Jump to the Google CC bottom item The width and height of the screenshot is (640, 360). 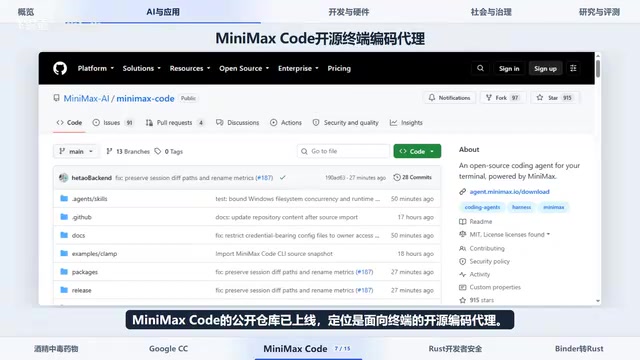click(168, 349)
